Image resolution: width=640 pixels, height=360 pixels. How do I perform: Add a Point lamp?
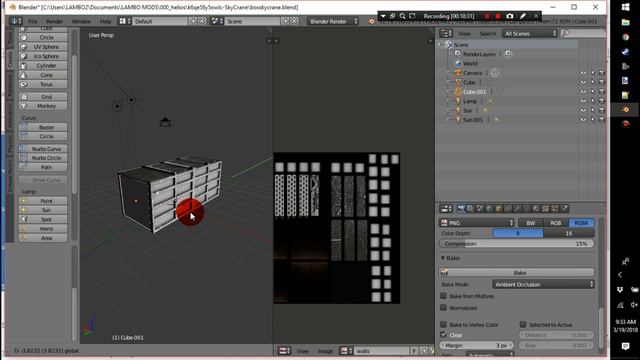coord(43,201)
